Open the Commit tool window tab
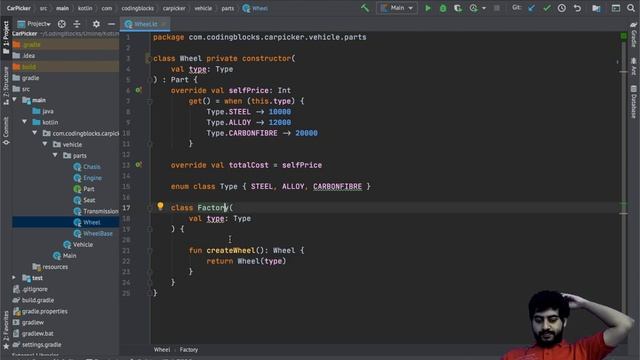Screen dimensions: 640x360 [x=6, y=131]
